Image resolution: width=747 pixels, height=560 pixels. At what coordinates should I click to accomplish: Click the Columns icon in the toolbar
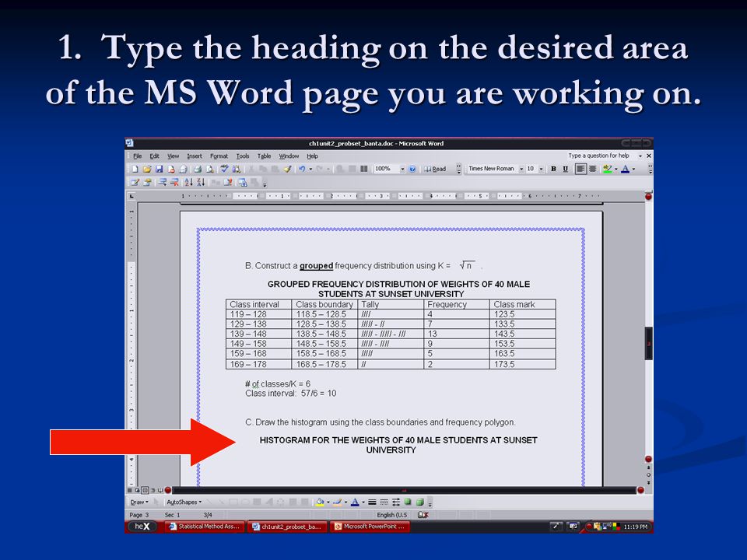pyautogui.click(x=363, y=169)
